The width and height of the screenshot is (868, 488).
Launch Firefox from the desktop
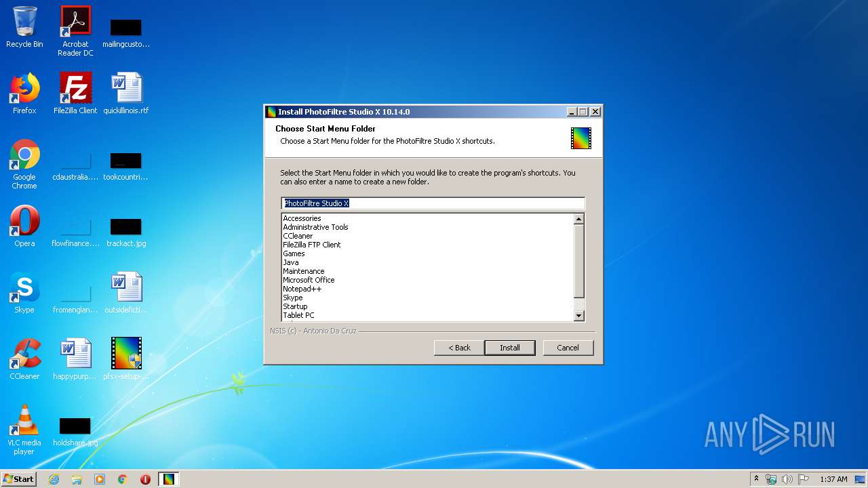[x=24, y=94]
